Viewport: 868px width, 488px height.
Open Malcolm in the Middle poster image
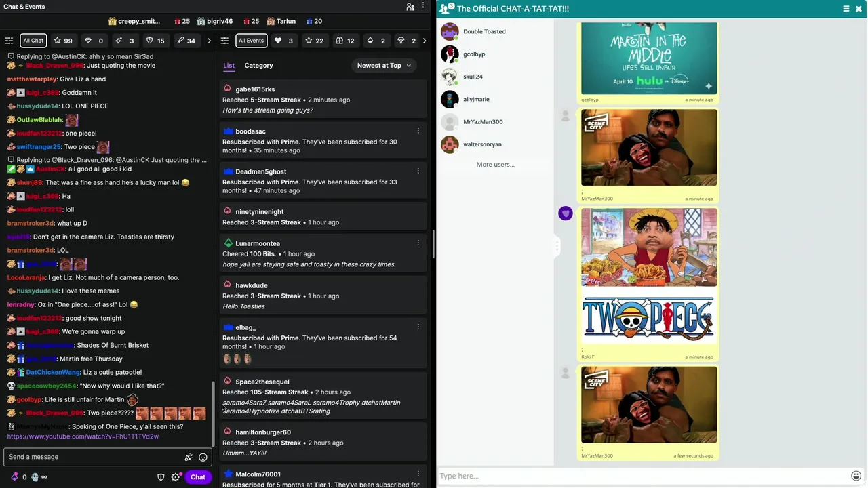(649, 58)
